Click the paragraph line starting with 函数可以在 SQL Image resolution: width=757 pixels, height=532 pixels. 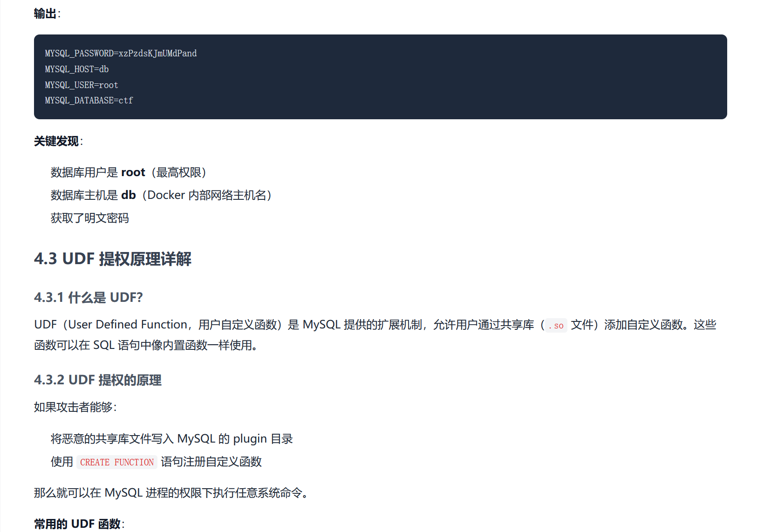[146, 345]
